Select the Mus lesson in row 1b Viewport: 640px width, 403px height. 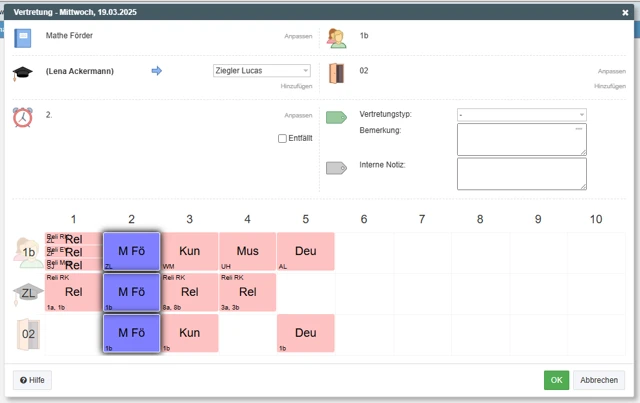pyautogui.click(x=247, y=252)
